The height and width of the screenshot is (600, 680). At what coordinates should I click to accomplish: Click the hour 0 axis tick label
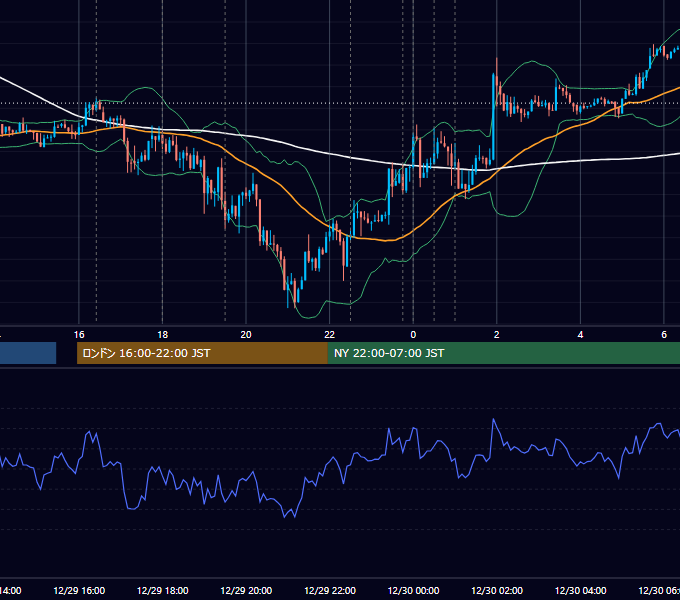click(x=413, y=335)
